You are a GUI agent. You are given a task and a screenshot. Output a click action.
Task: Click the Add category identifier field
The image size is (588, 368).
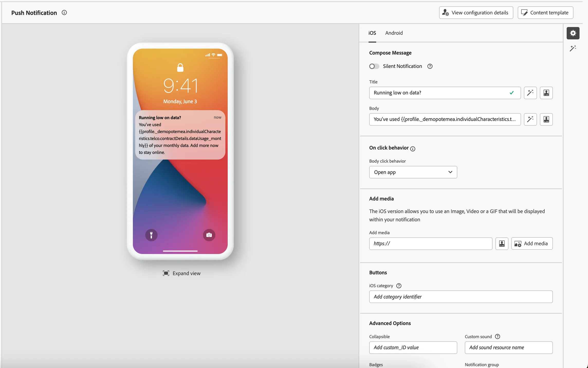click(461, 297)
